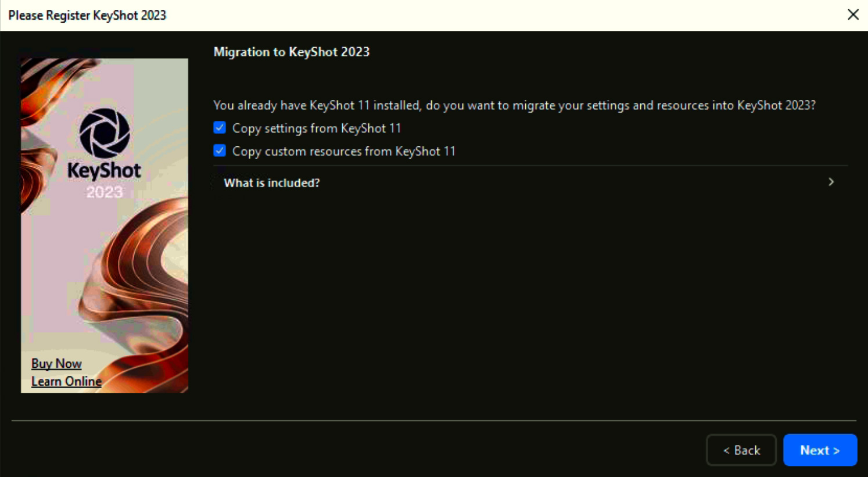Go back with the < Back button
868x477 pixels.
coord(741,450)
